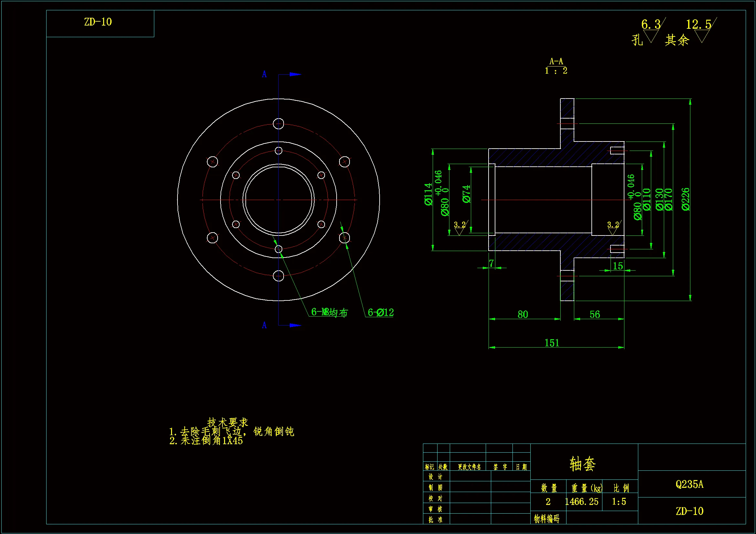Select the 1466.25 weight value
Image resolution: width=756 pixels, height=534 pixels.
click(582, 501)
